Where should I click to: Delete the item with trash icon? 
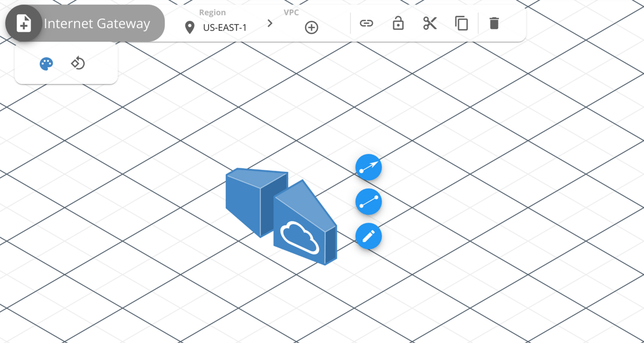click(x=494, y=23)
